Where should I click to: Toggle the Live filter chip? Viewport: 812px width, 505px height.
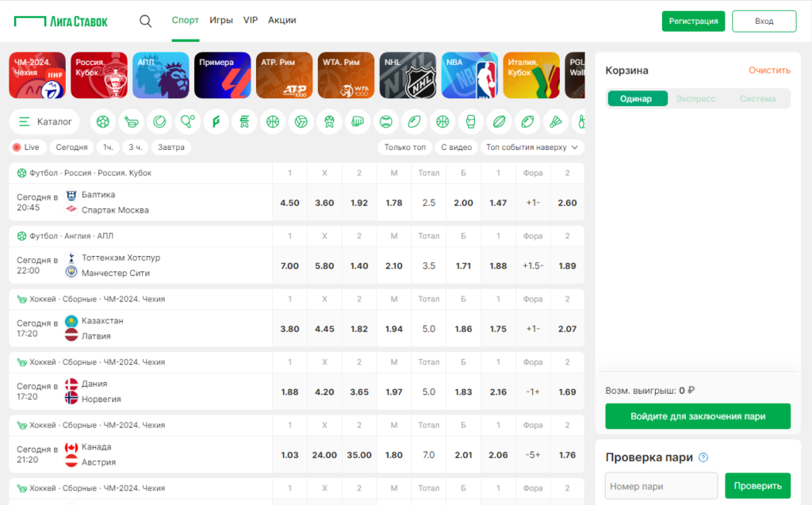pyautogui.click(x=26, y=147)
